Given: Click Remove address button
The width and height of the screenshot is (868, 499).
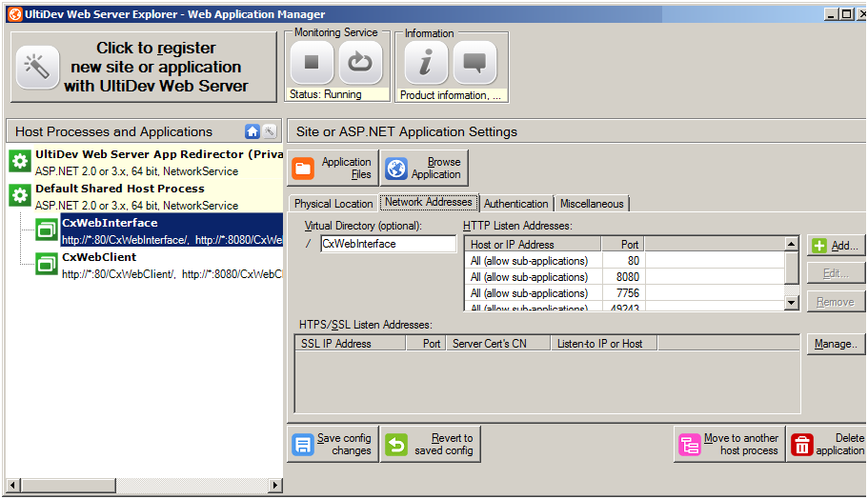Looking at the screenshot, I should tap(836, 302).
